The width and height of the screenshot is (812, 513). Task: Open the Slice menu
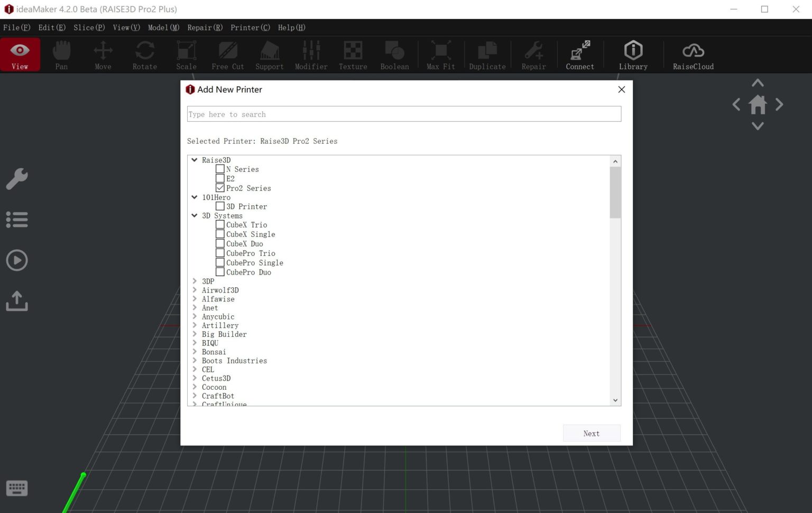[x=88, y=28]
